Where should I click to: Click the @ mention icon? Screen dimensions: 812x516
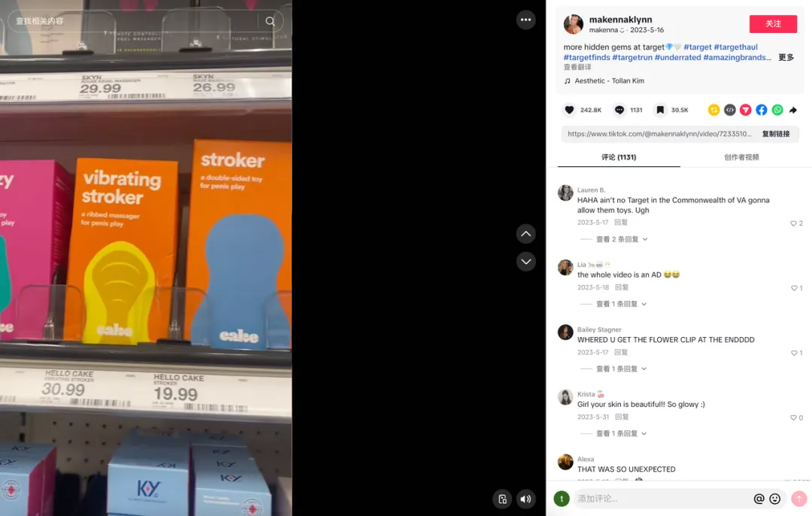[759, 499]
